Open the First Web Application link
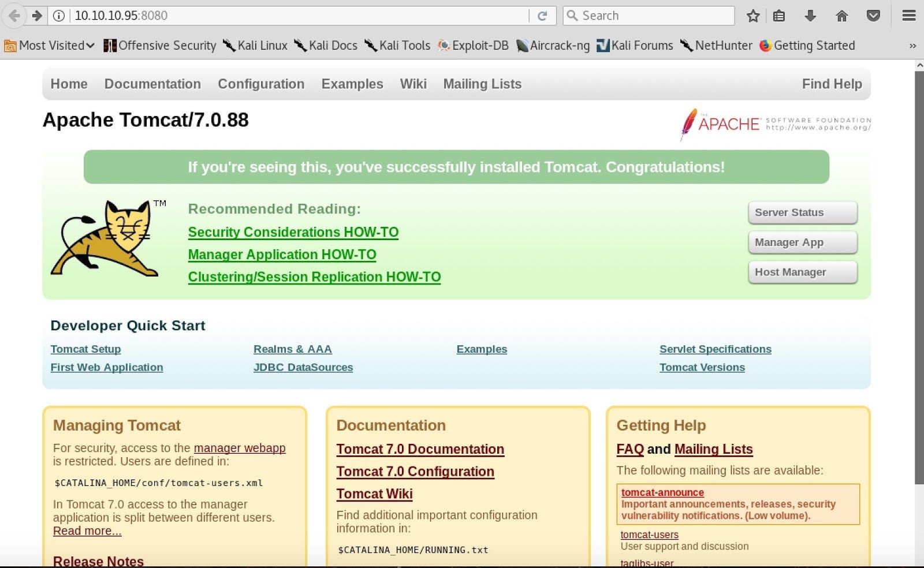The width and height of the screenshot is (924, 568). (107, 367)
